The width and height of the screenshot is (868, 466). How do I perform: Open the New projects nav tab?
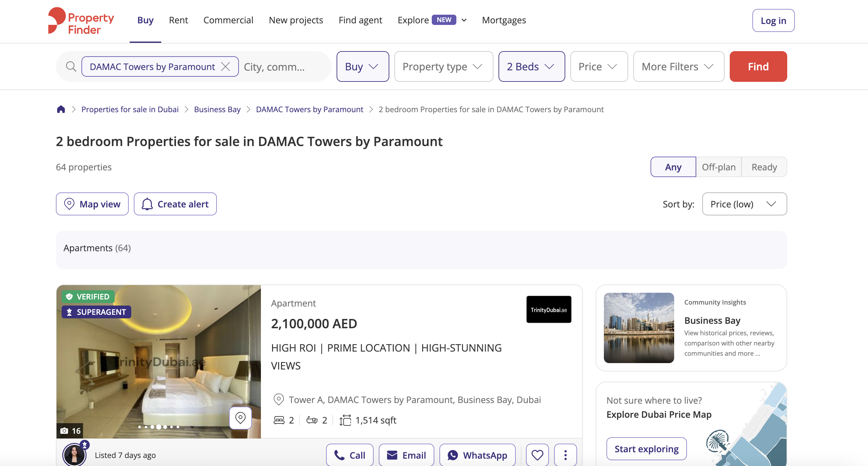[x=296, y=20]
